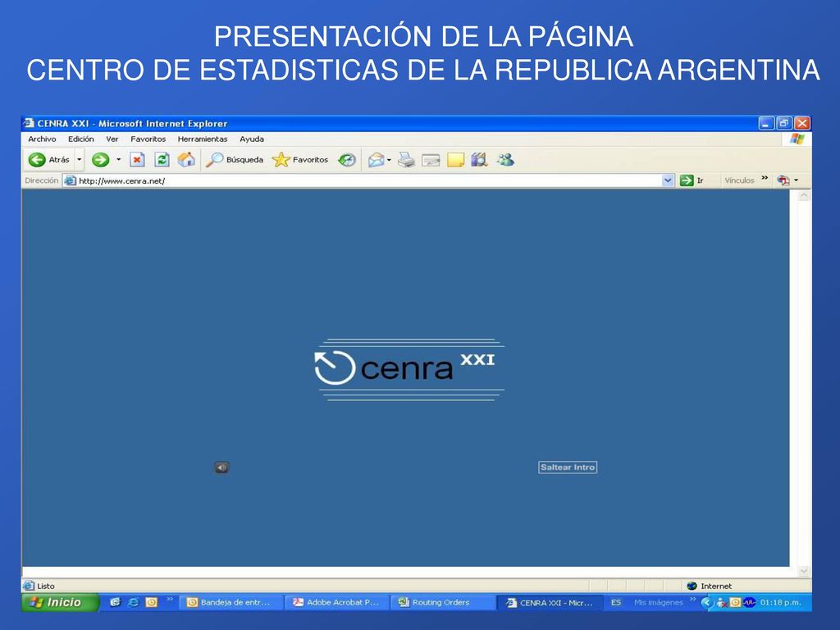Open the Mis imágenes taskbar toolbar

point(659,603)
